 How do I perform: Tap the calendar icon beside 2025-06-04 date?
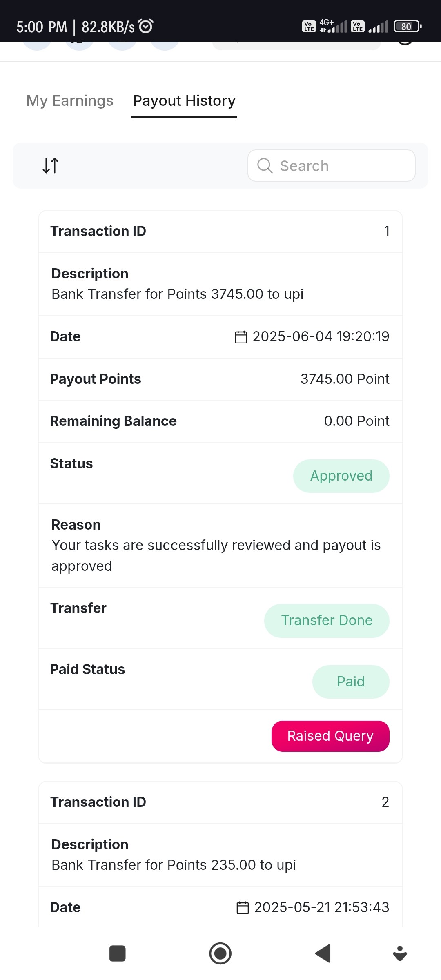coord(241,337)
